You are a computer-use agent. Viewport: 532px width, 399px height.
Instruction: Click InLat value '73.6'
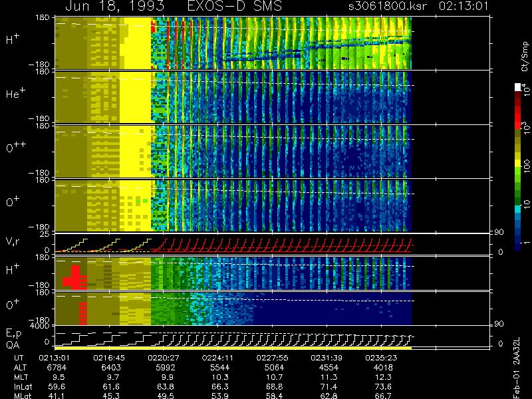pos(383,387)
